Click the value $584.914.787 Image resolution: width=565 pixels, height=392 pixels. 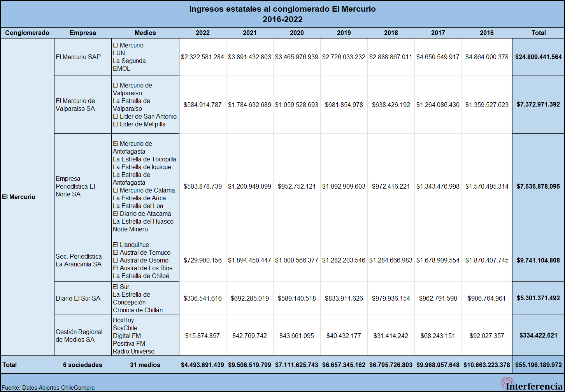tap(202, 105)
